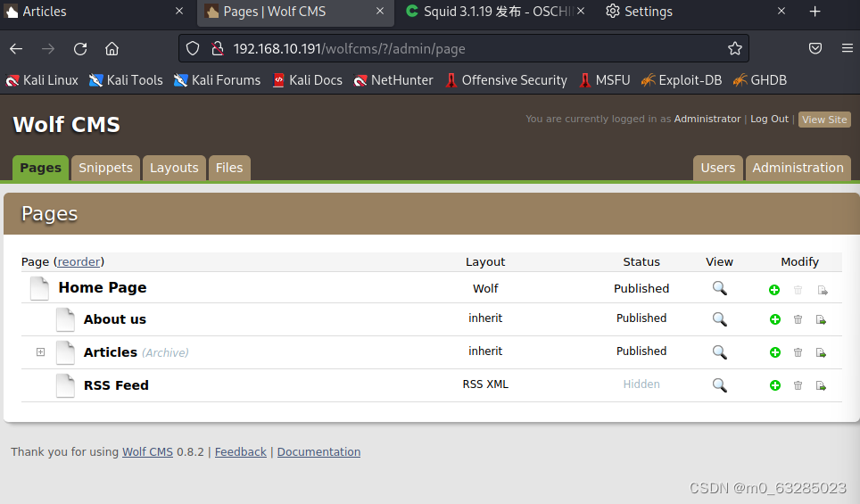Image resolution: width=860 pixels, height=504 pixels.
Task: Click the Log Out link
Action: [769, 119]
